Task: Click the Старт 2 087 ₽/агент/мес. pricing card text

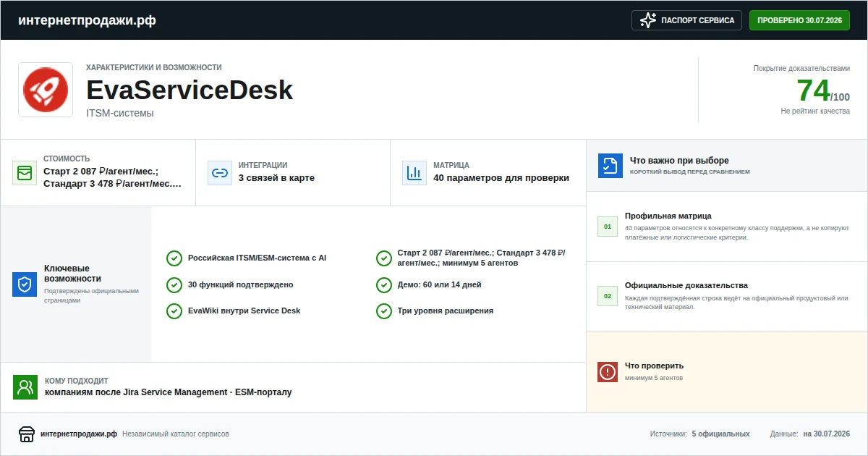Action: pos(112,178)
